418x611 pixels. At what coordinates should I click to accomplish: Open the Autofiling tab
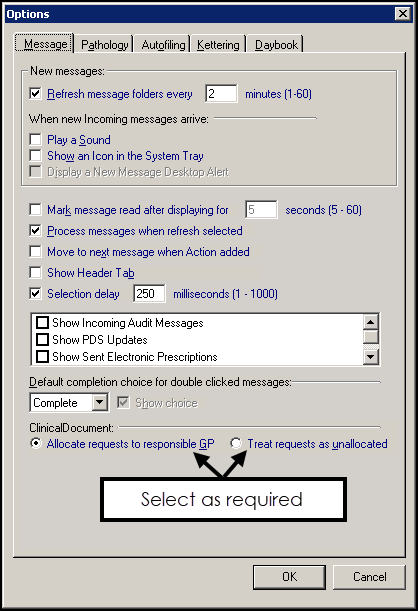163,45
